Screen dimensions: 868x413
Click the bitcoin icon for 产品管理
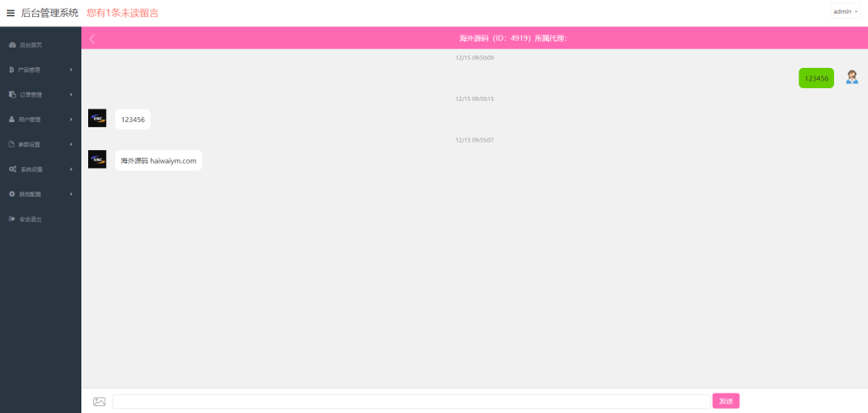(12, 70)
